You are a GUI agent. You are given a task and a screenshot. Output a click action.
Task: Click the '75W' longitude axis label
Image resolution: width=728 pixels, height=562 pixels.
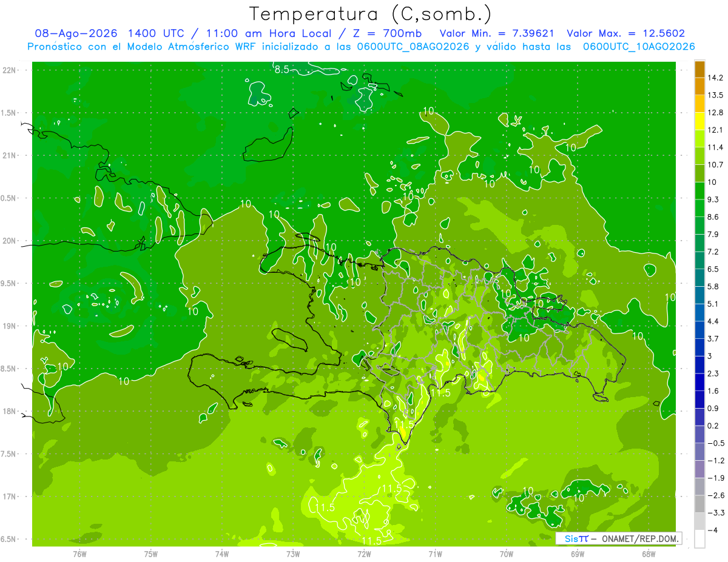coord(151,554)
